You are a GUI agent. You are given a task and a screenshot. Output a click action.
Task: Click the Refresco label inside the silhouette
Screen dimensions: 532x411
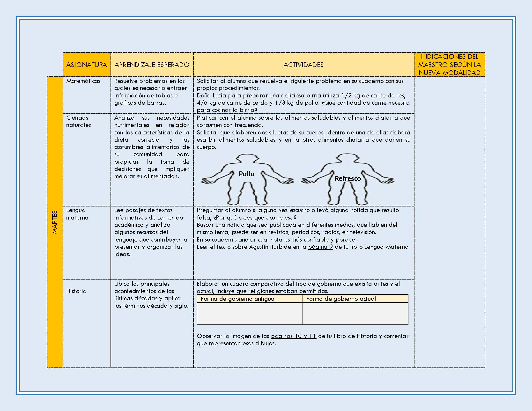[347, 178]
